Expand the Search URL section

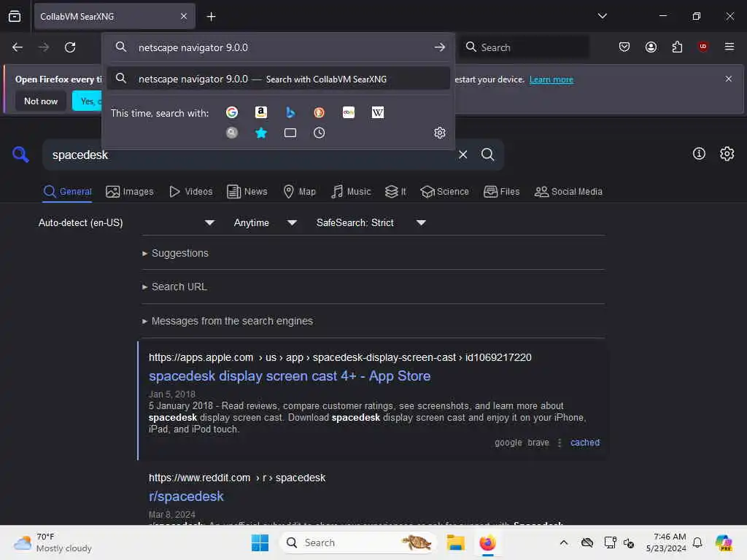pos(174,287)
